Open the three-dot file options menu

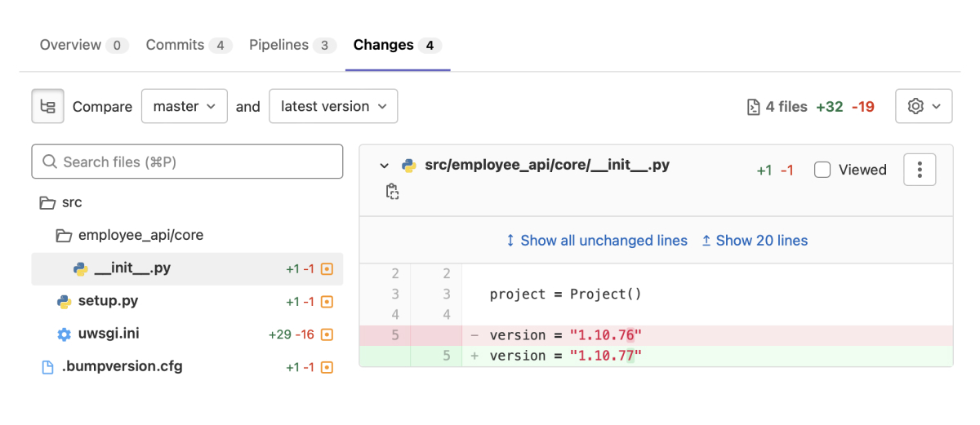pyautogui.click(x=920, y=170)
